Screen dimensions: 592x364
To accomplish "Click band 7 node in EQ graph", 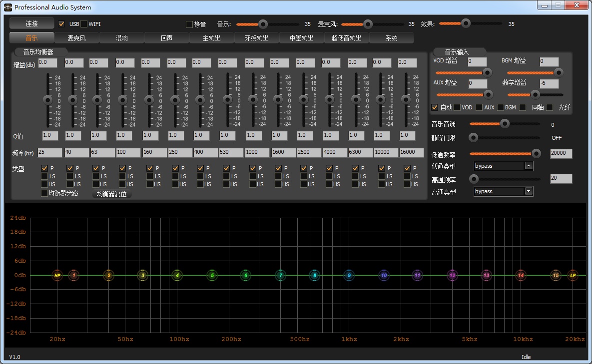I will [281, 275].
